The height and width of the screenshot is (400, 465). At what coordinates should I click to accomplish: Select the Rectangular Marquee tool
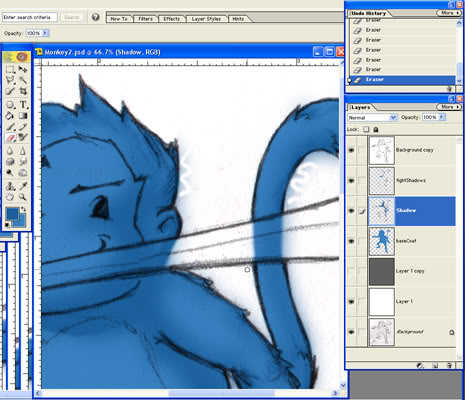pos(10,69)
